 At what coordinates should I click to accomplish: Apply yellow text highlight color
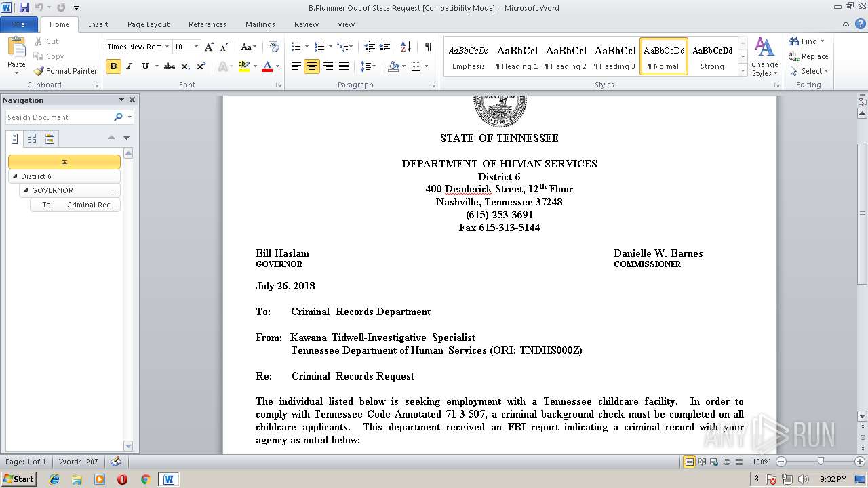tap(244, 66)
